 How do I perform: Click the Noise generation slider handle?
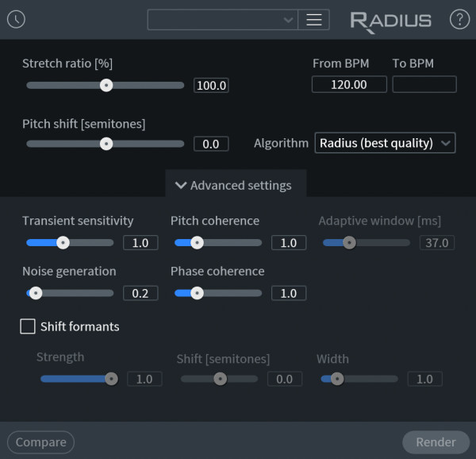[35, 293]
